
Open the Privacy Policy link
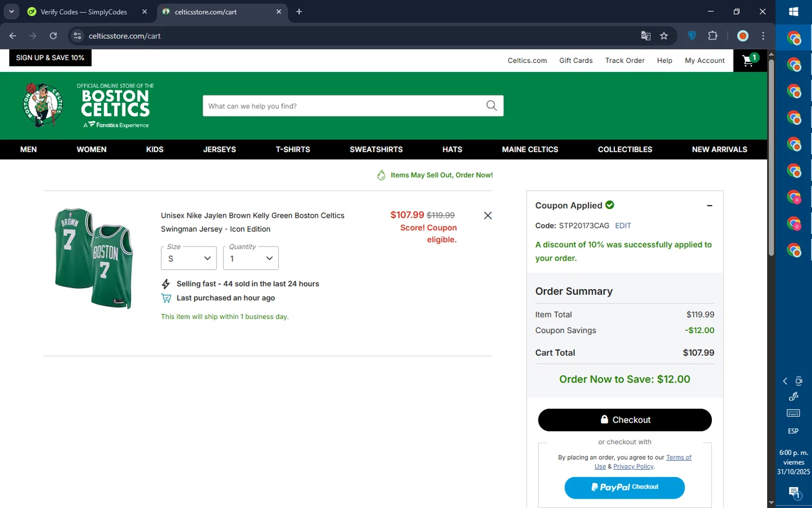click(x=633, y=466)
